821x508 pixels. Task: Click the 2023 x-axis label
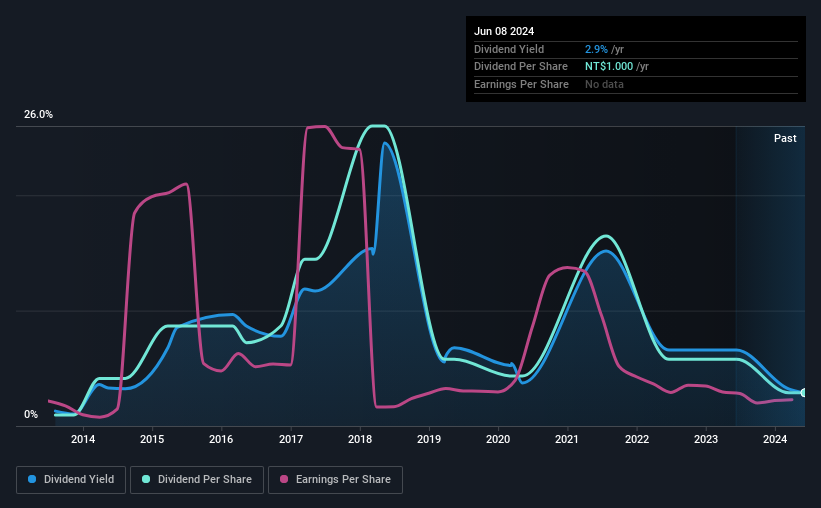point(706,439)
